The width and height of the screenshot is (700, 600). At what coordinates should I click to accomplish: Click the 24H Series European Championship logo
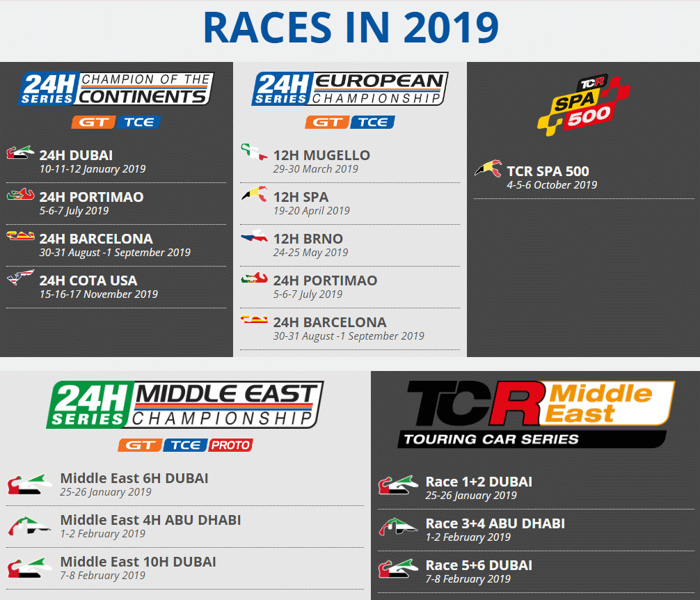click(x=350, y=89)
